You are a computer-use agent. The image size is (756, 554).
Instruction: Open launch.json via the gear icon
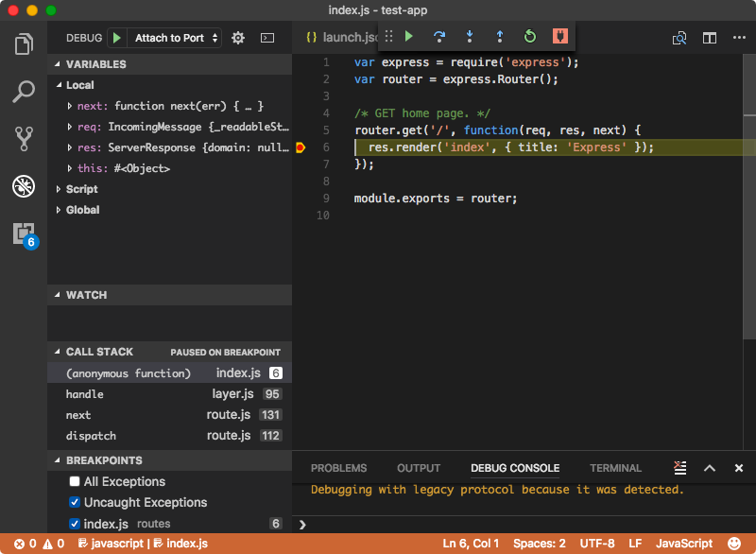(x=238, y=38)
